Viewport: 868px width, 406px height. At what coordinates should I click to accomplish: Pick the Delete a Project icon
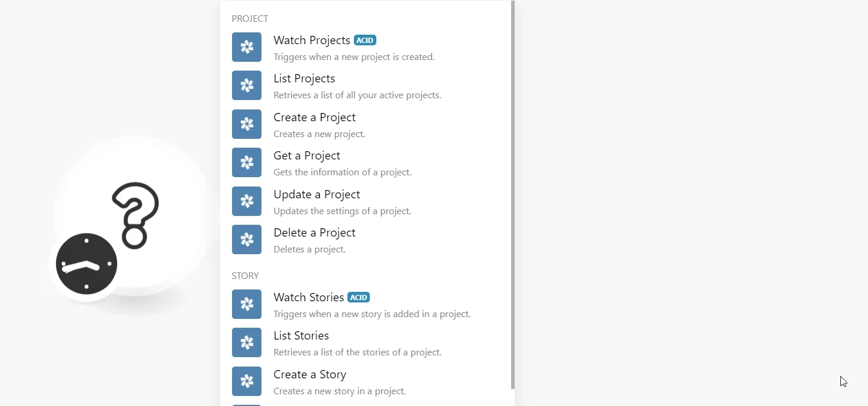tap(247, 239)
